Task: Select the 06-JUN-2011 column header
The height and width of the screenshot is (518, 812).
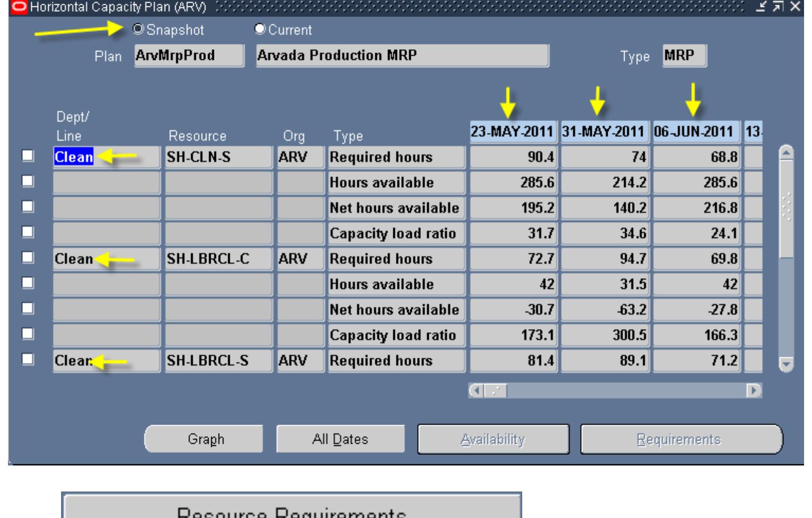Action: pos(695,132)
